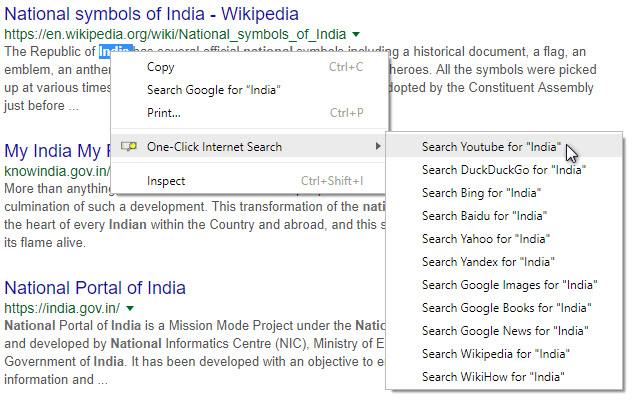
Task: Click the highlighted "India" text selection
Action: 113,51
